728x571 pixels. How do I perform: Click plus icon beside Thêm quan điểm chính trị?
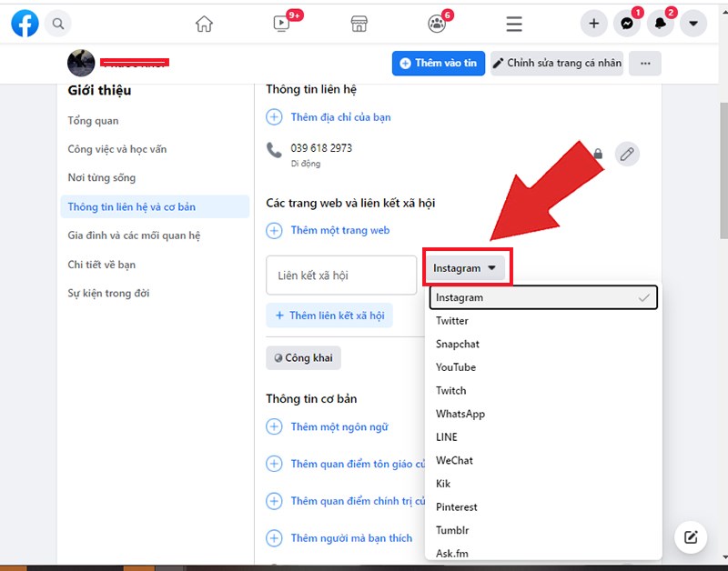(x=274, y=501)
